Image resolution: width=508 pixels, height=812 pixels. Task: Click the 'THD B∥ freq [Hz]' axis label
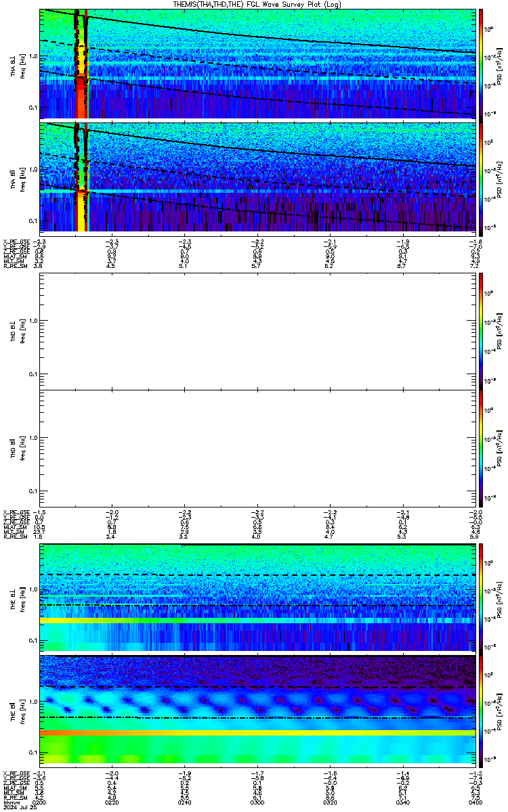[x=18, y=448]
